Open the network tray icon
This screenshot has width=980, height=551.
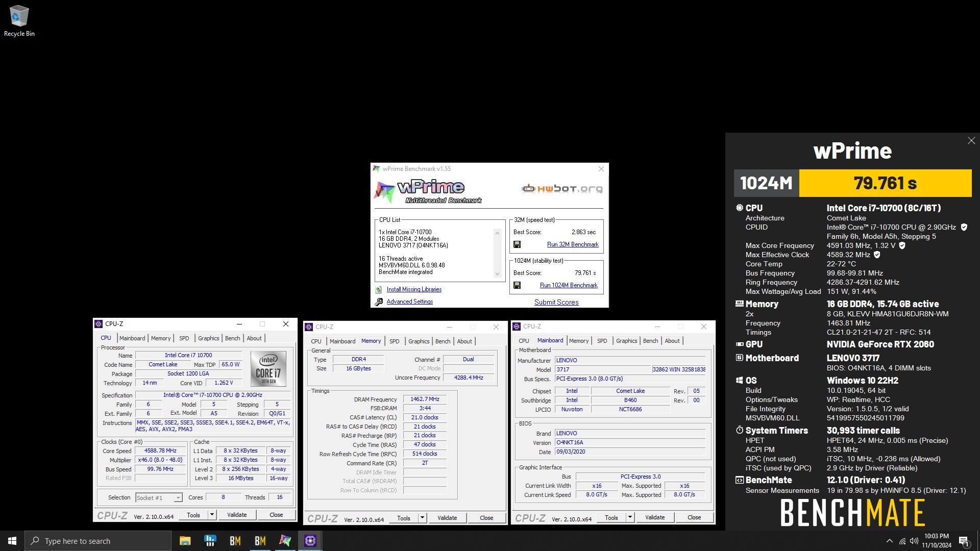coord(902,541)
